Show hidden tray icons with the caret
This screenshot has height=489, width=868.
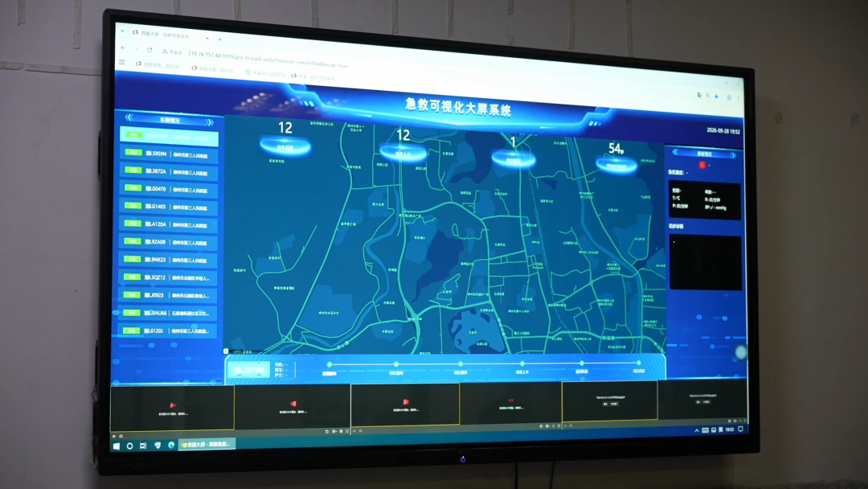point(696,430)
